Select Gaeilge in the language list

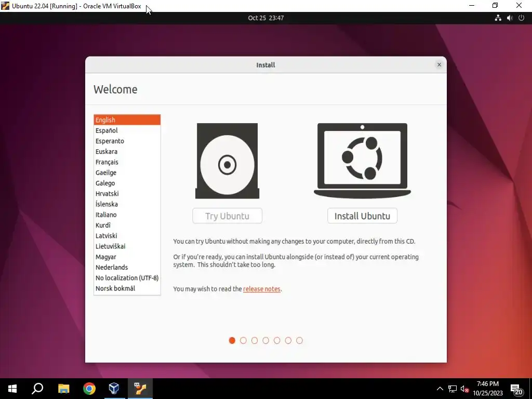click(127, 172)
